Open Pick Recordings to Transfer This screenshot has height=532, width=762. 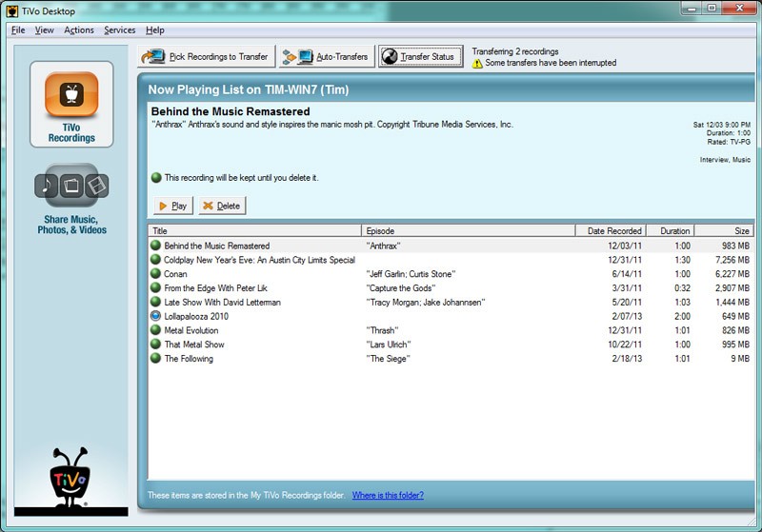(x=206, y=57)
